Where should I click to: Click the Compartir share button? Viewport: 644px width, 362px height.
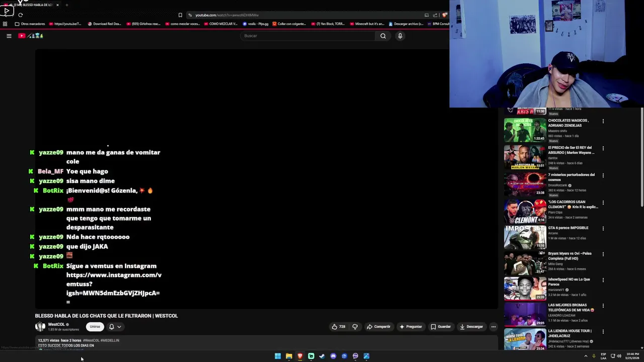click(x=378, y=327)
